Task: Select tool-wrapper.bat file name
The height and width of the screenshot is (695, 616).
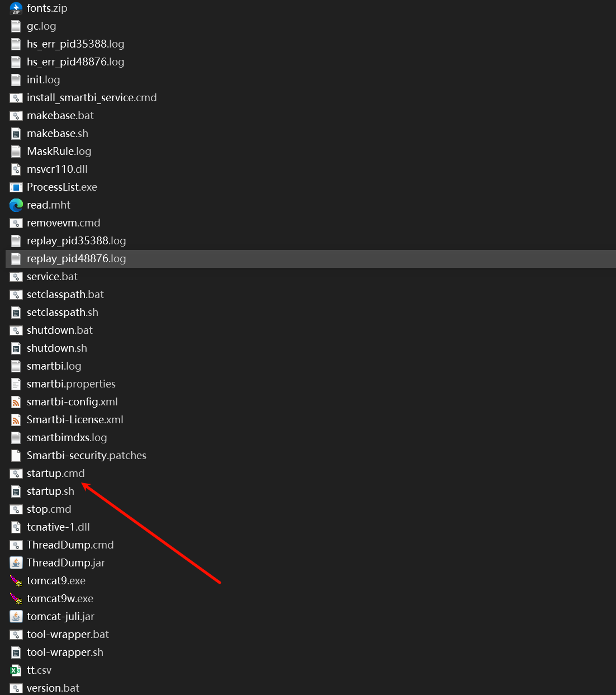Action: click(68, 635)
